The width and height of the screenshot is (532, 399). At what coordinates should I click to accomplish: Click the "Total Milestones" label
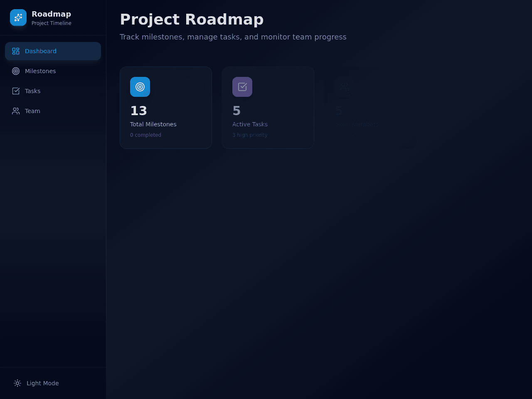coord(153,124)
